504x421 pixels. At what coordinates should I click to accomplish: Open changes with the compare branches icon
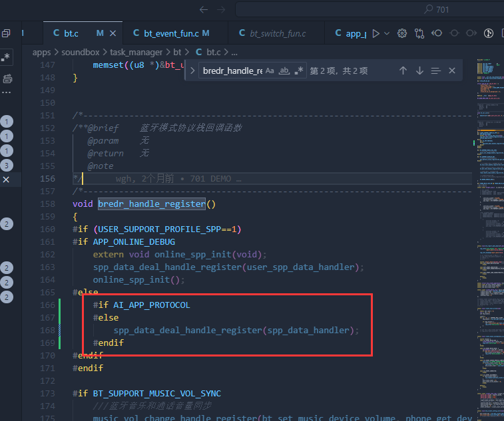point(419,33)
